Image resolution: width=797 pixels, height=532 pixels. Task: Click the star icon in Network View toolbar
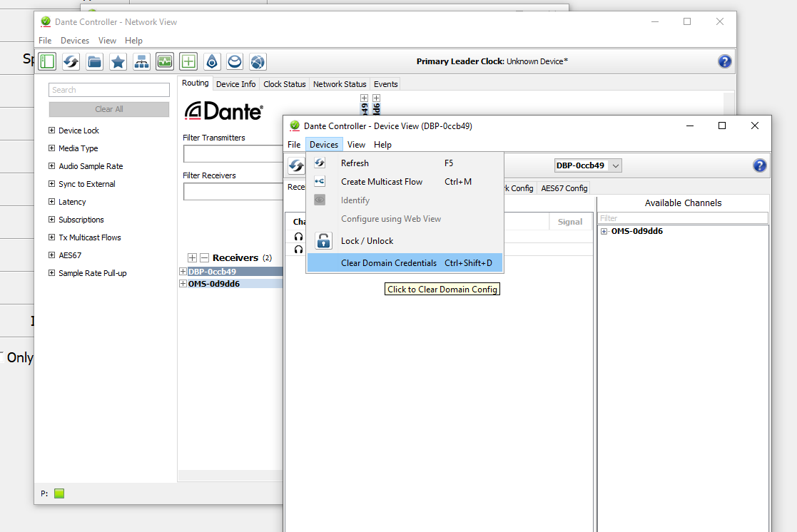tap(118, 61)
